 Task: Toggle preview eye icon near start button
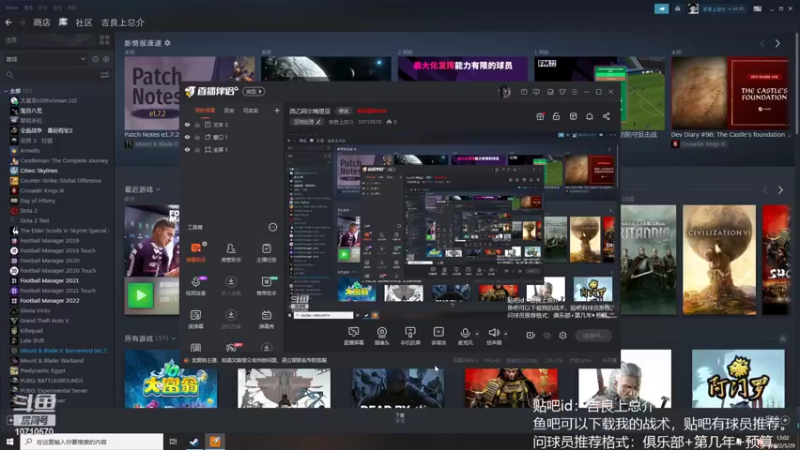(547, 336)
